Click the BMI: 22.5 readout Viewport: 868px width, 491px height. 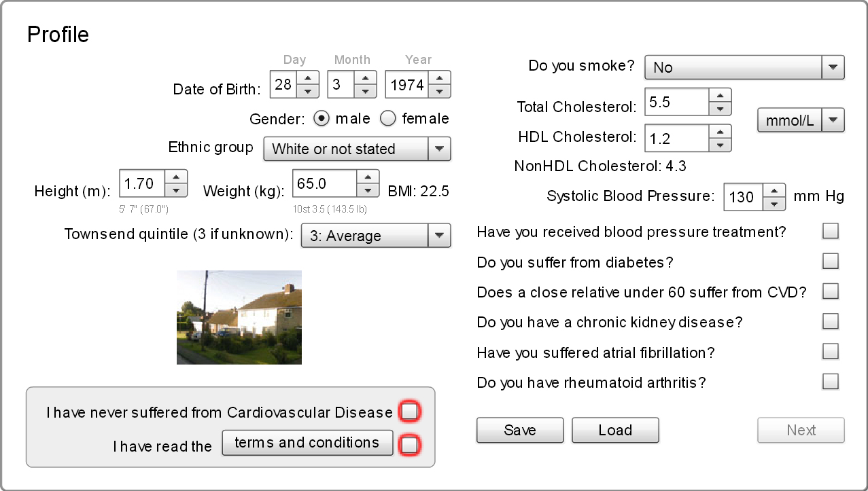pyautogui.click(x=419, y=191)
